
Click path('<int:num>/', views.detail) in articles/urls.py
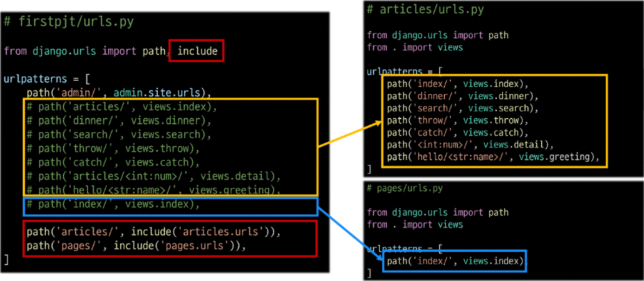click(x=470, y=145)
